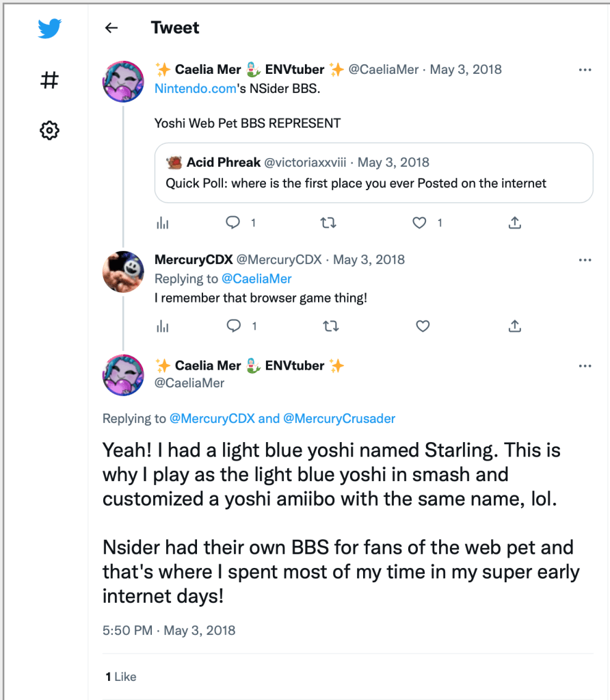Share the Yoshi Web Pet tweet

(515, 222)
